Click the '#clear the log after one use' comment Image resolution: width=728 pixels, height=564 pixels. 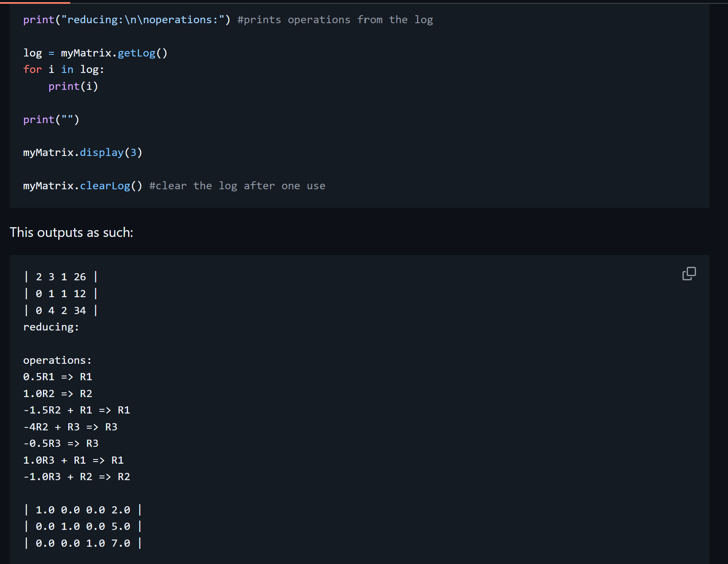tap(237, 186)
